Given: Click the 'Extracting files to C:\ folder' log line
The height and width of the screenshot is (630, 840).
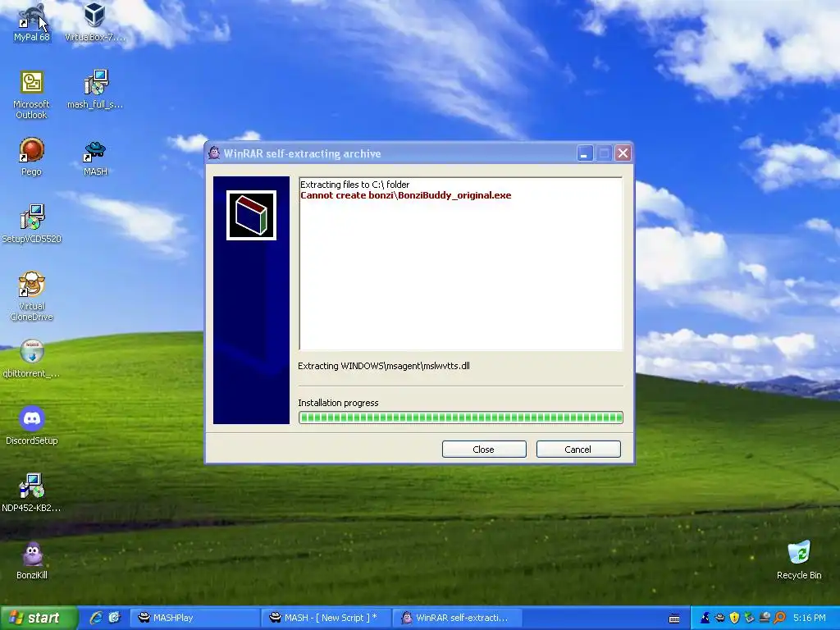Looking at the screenshot, I should 354,185.
